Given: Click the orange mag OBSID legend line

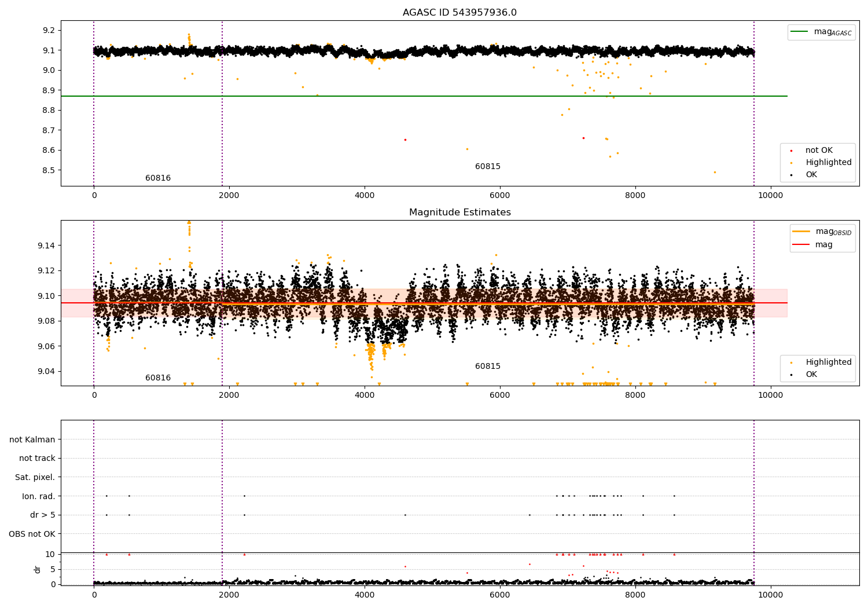Looking at the screenshot, I should [801, 232].
